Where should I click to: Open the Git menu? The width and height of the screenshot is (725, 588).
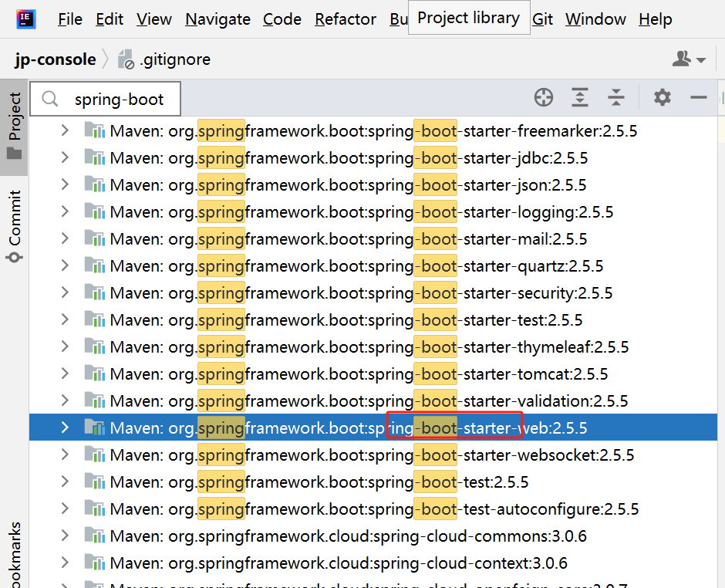[x=542, y=19]
